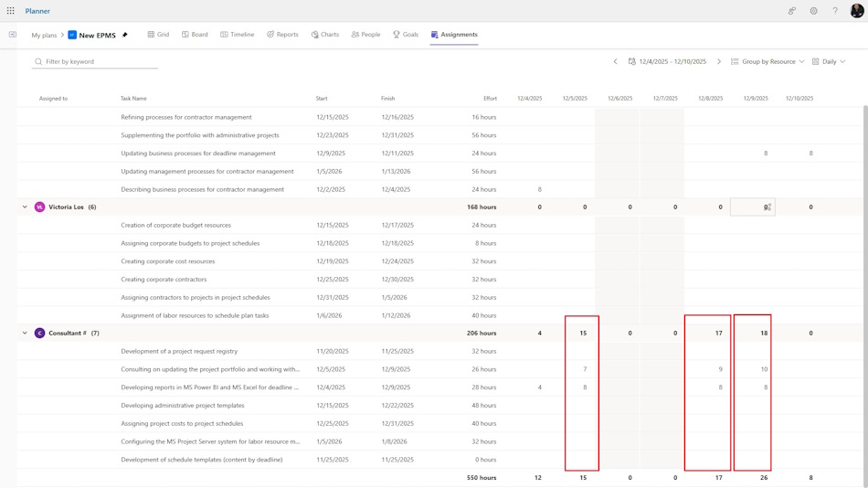
Task: Click the Victoria Los resource name
Action: tap(66, 207)
